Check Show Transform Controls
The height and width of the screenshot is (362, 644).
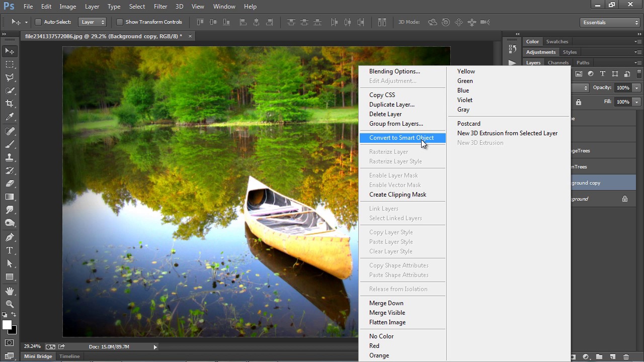(119, 22)
